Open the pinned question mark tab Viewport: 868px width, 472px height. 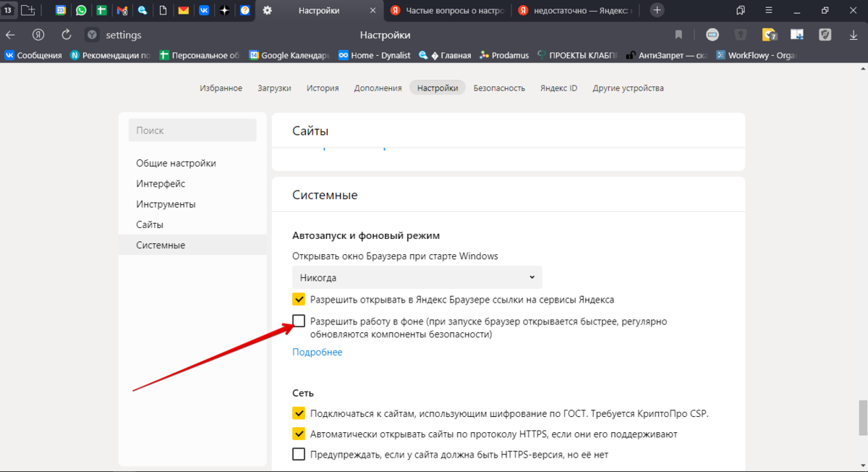click(245, 10)
